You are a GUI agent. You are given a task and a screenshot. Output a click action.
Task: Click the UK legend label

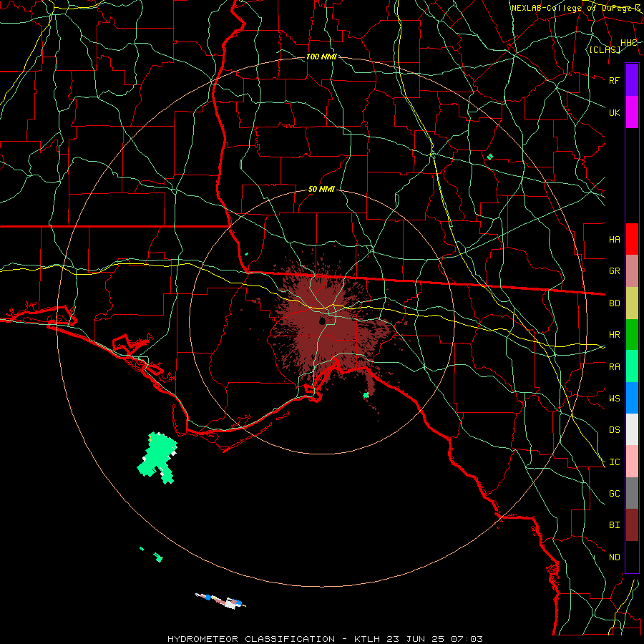click(614, 112)
